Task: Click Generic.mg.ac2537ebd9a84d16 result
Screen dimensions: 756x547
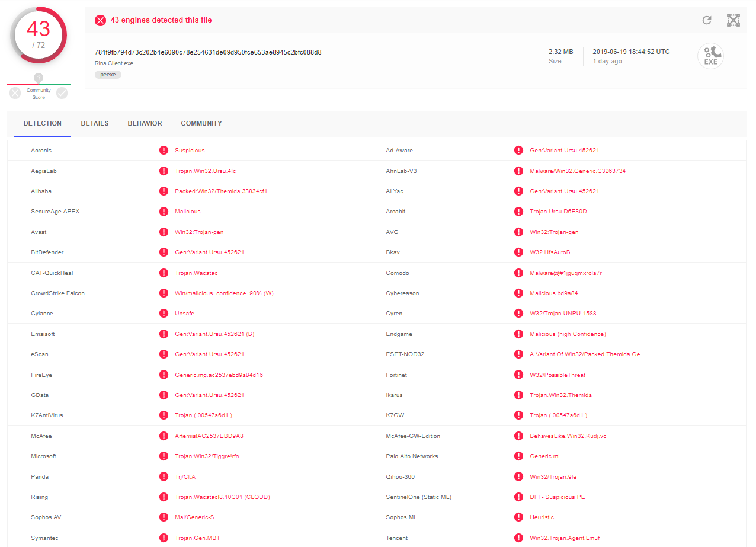Action: click(x=219, y=375)
